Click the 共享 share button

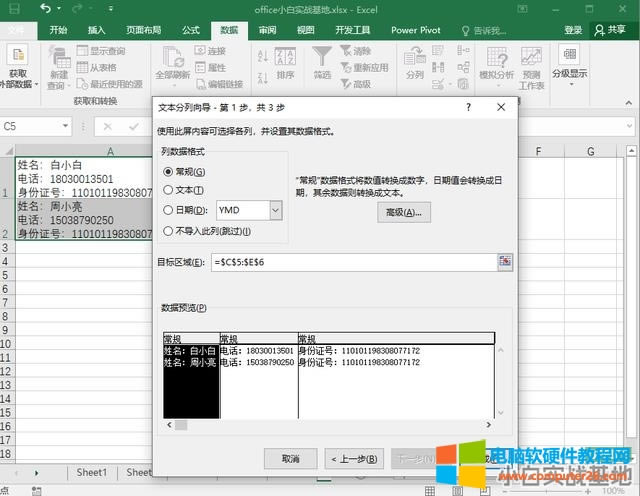[610, 30]
